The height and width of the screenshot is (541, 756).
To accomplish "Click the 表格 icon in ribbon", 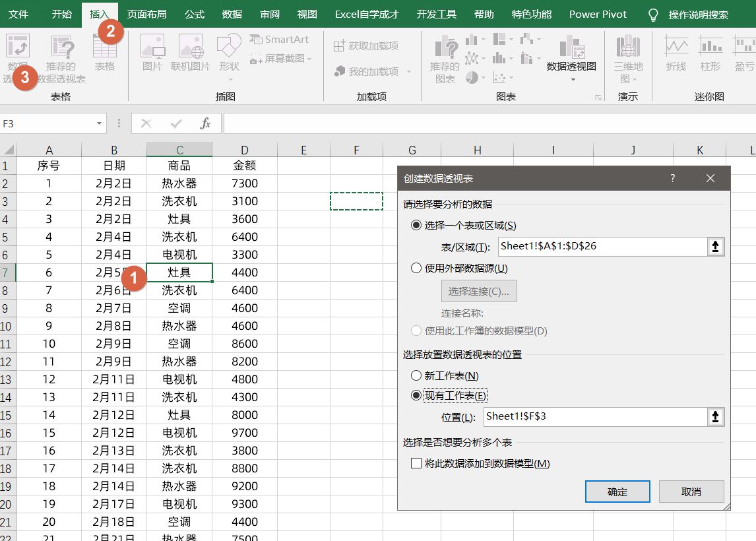I will (x=104, y=53).
